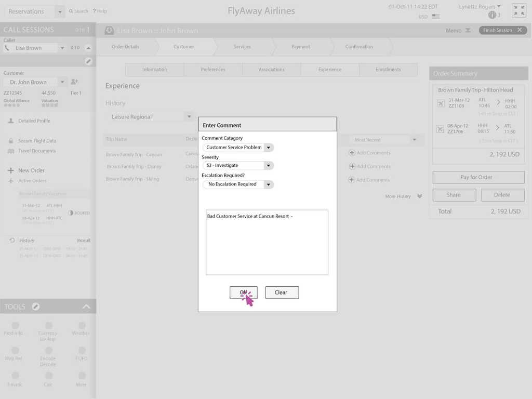Screen dimensions: 532x399
Task: Switch to the Preferences tab
Action: pyautogui.click(x=213, y=70)
